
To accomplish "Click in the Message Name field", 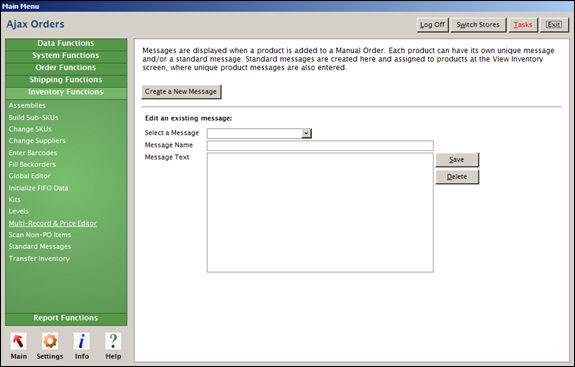I will [x=320, y=146].
